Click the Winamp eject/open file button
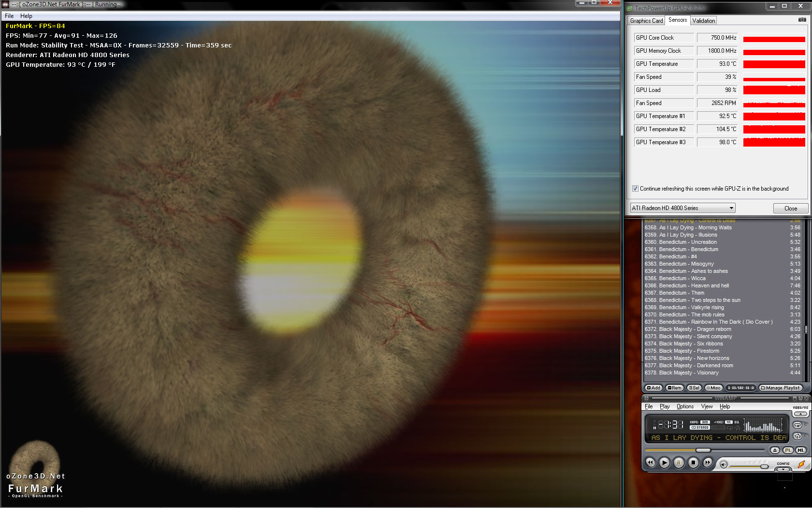Viewport: 812px width, 508px height. [775, 450]
